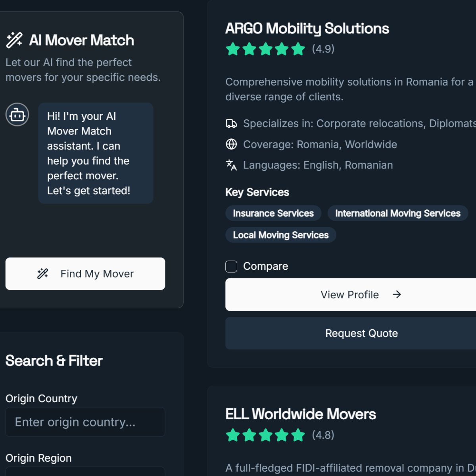Click the fifth star of ARGO Mobility rating
This screenshot has width=476, height=476.
tap(298, 49)
